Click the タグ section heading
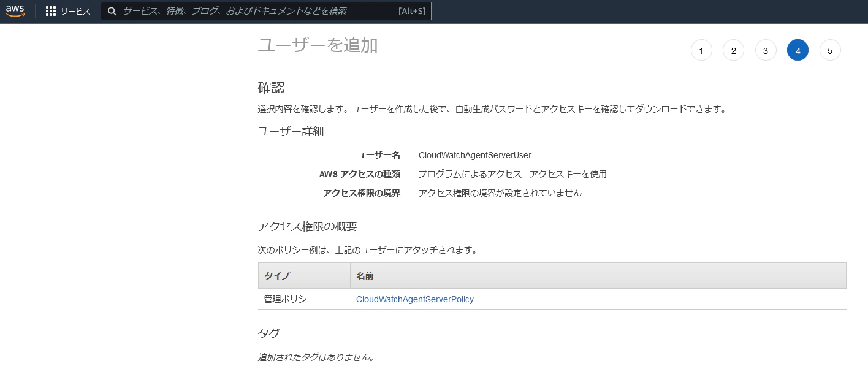The height and width of the screenshot is (369, 868). pyautogui.click(x=268, y=333)
